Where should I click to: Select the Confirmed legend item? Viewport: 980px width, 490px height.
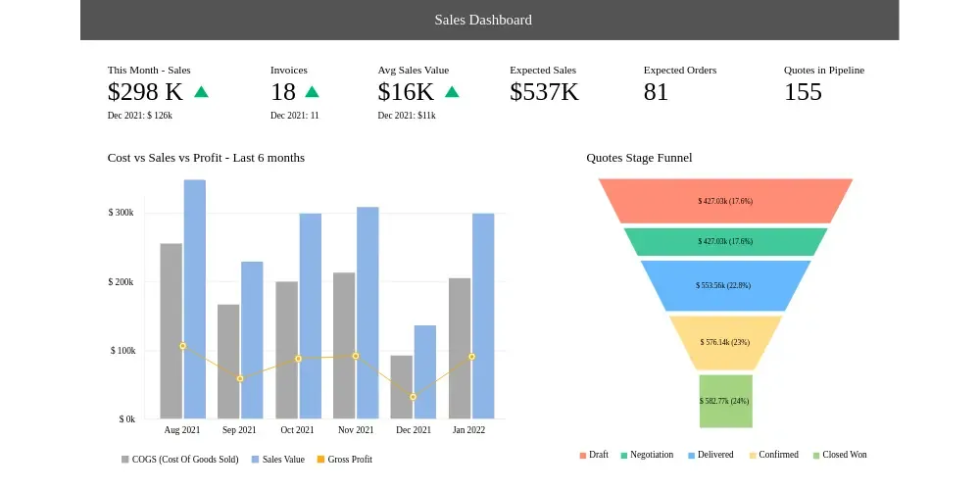774,455
